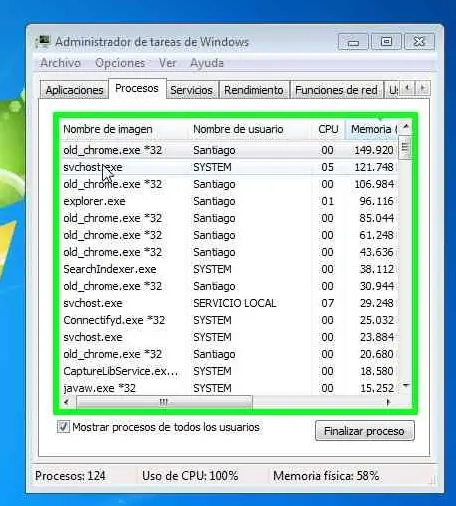Open the Archivo menu
456x506 pixels.
click(60, 63)
